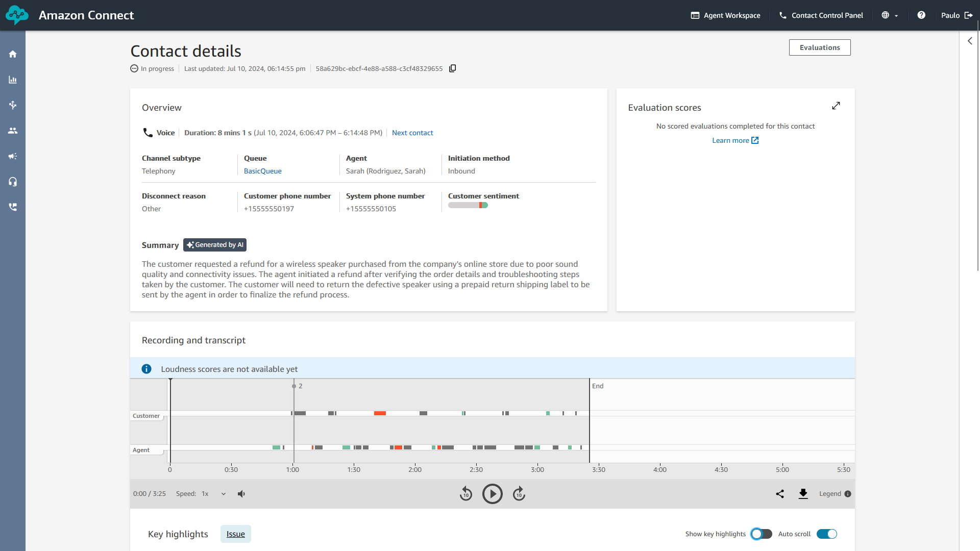The width and height of the screenshot is (980, 551).
Task: Copy the contact ID to clipboard
Action: point(452,68)
